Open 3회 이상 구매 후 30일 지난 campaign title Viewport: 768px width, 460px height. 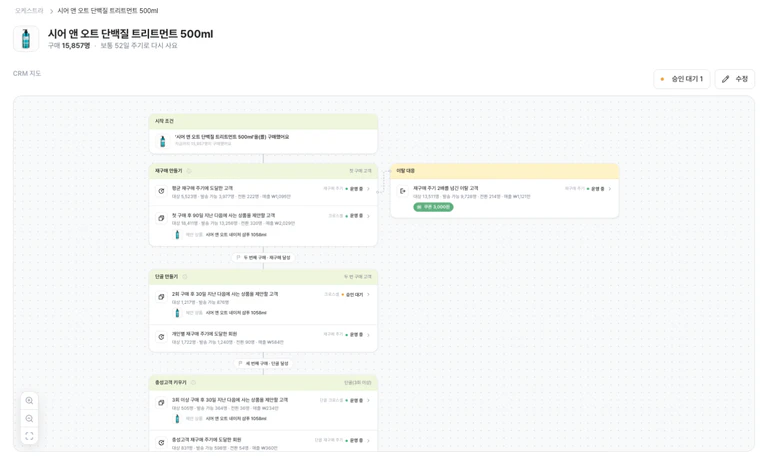tap(230, 400)
